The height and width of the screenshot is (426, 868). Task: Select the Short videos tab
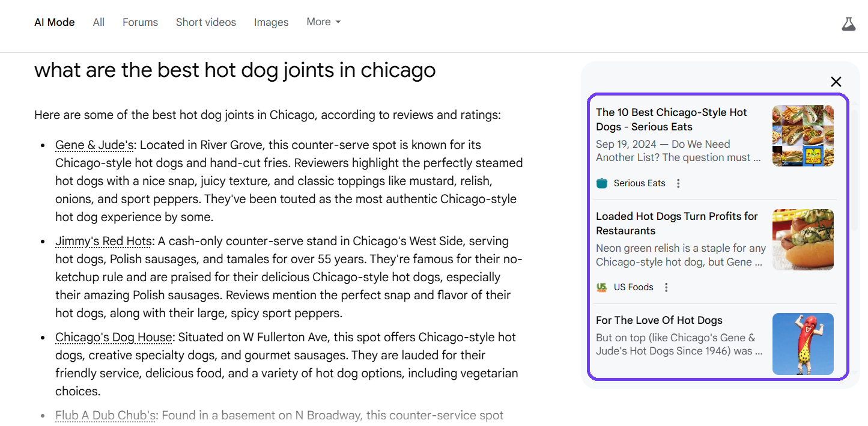pyautogui.click(x=205, y=22)
